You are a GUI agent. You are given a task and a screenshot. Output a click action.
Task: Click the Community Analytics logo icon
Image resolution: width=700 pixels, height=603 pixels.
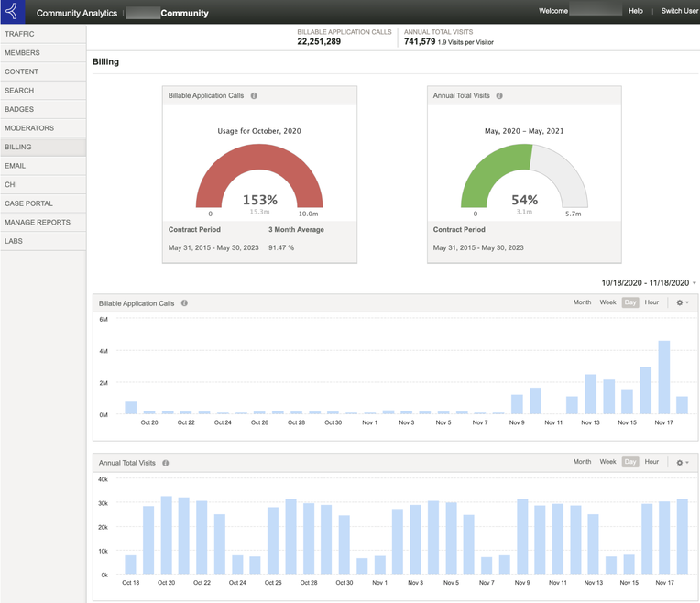[x=13, y=12]
